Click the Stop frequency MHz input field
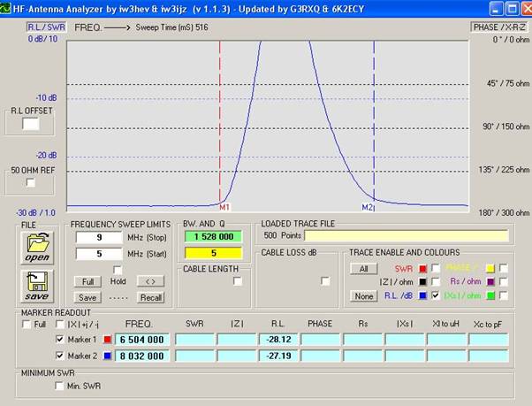 point(98,238)
